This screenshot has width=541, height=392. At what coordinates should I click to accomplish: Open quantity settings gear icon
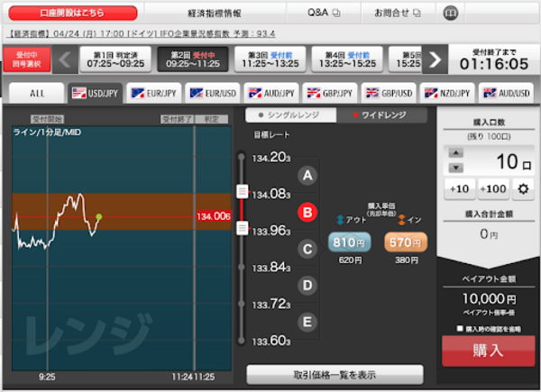click(523, 187)
